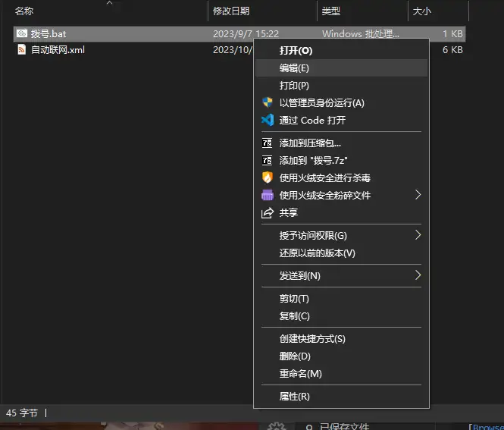Click the 7-Zip icon beside 添加到压缩包
This screenshot has width=504, height=430.
[x=267, y=143]
